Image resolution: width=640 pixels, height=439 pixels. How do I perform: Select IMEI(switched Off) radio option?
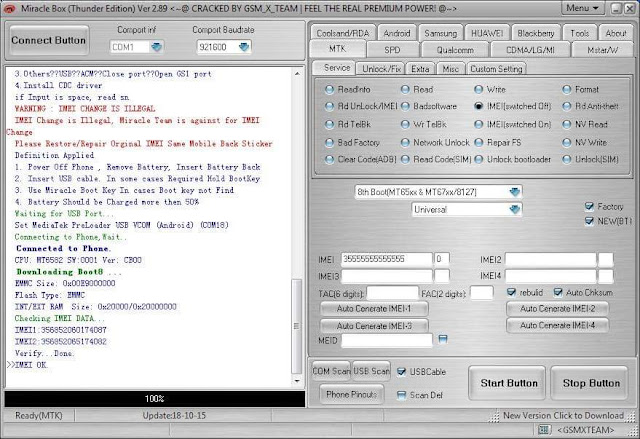[x=479, y=106]
